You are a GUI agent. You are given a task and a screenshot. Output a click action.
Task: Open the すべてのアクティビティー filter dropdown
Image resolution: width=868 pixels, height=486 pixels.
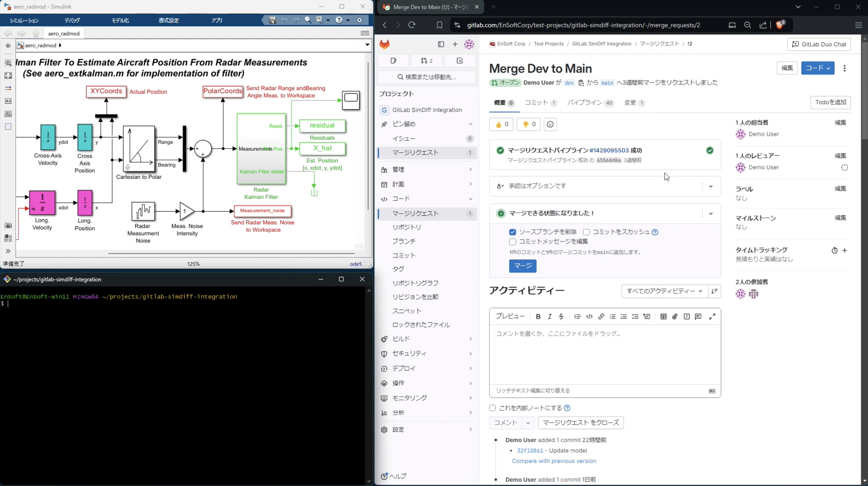(664, 291)
